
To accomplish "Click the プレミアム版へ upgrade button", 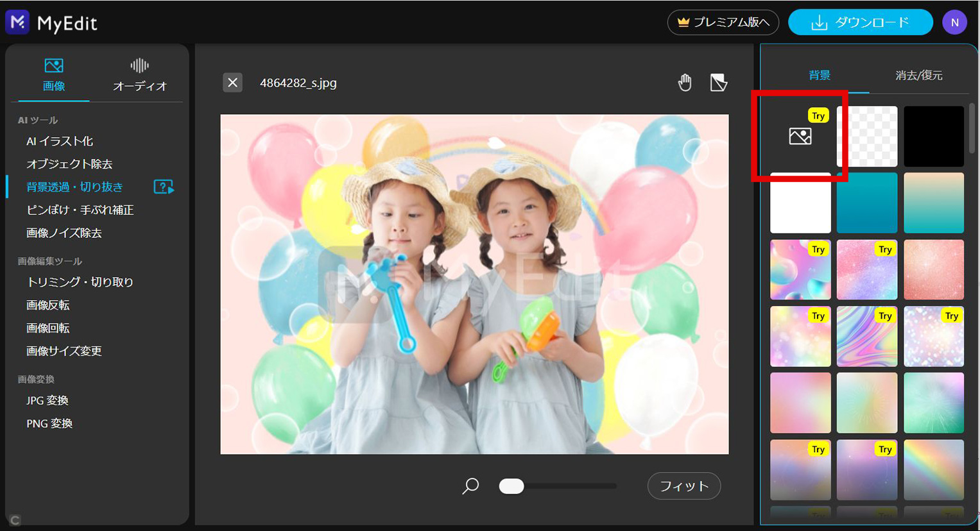I will 723,22.
